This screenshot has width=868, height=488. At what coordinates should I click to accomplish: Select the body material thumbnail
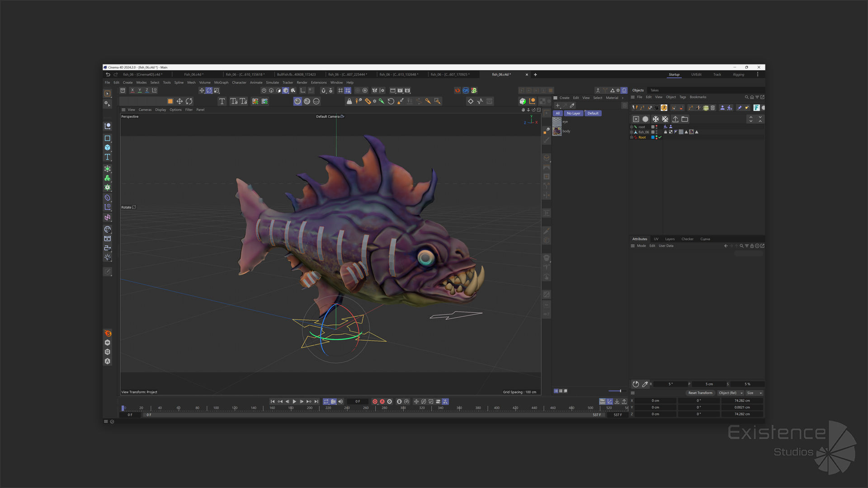(x=557, y=131)
